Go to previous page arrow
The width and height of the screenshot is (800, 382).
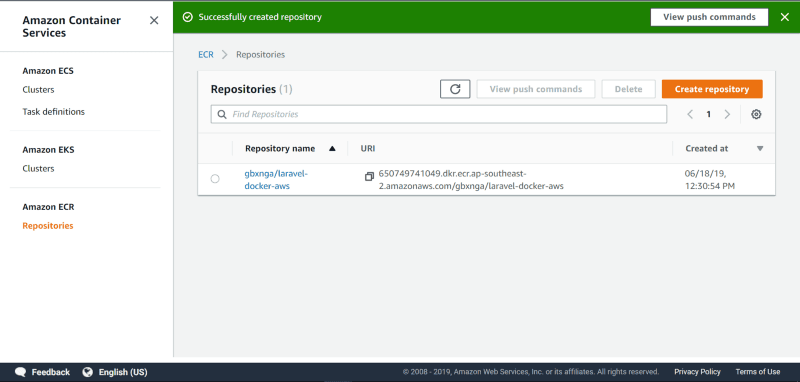[x=690, y=114]
